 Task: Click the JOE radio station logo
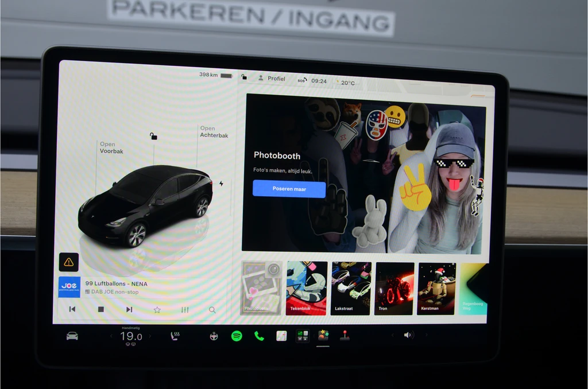69,287
